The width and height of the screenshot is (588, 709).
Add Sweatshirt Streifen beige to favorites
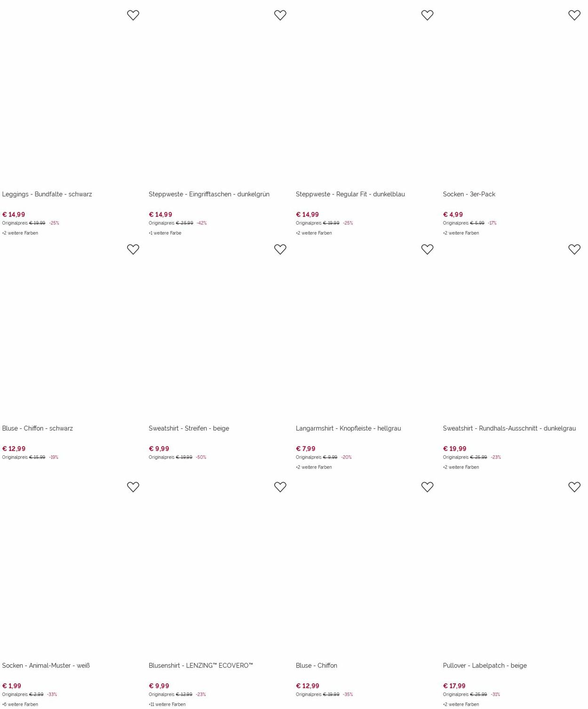[280, 249]
